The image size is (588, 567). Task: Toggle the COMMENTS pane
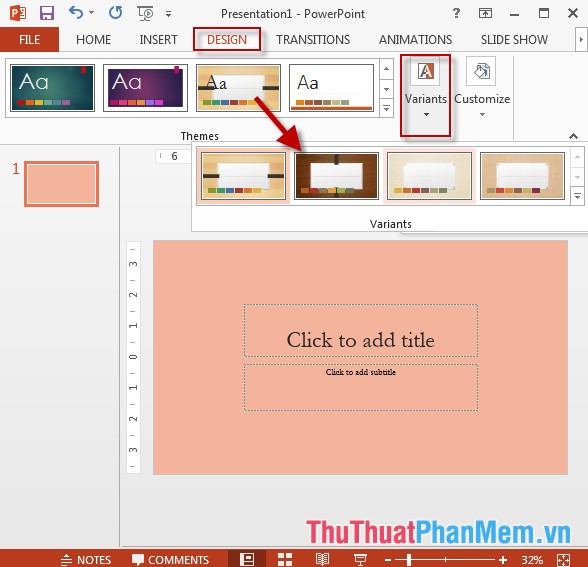pyautogui.click(x=170, y=560)
